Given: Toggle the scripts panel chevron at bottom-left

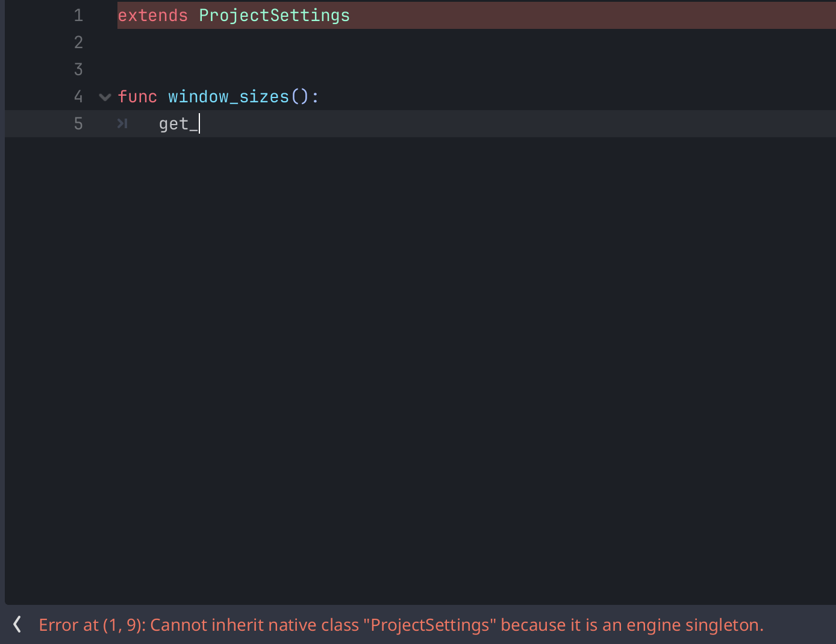Looking at the screenshot, I should (17, 625).
